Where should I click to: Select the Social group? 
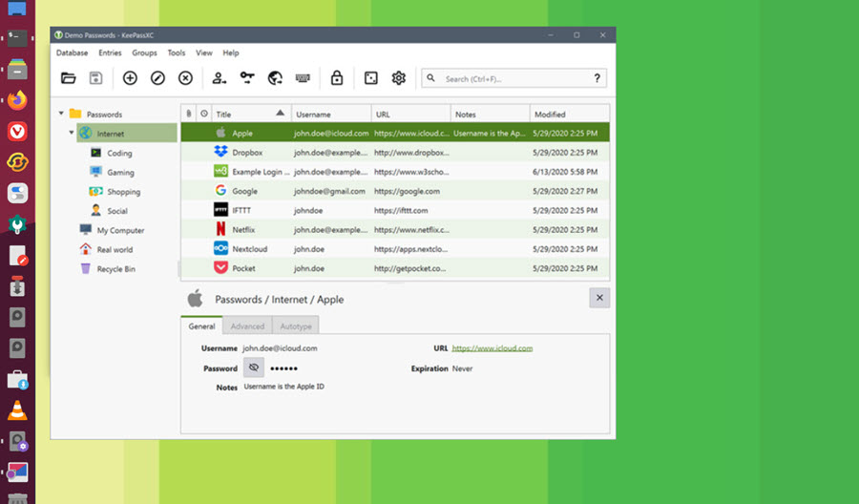pos(117,211)
